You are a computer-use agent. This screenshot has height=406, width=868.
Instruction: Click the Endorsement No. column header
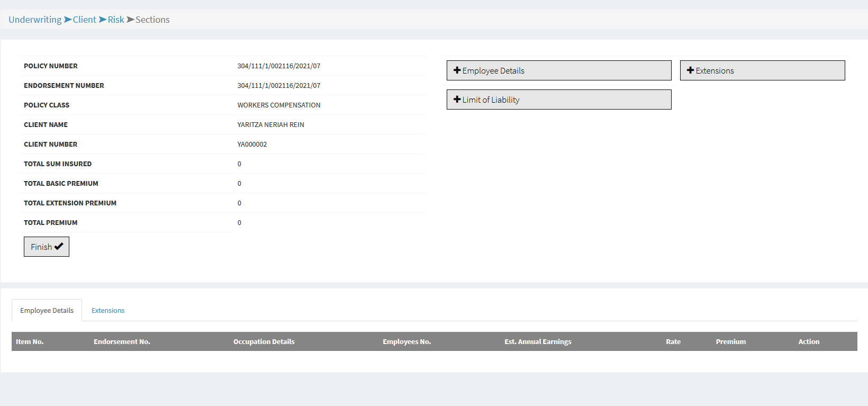pos(122,342)
